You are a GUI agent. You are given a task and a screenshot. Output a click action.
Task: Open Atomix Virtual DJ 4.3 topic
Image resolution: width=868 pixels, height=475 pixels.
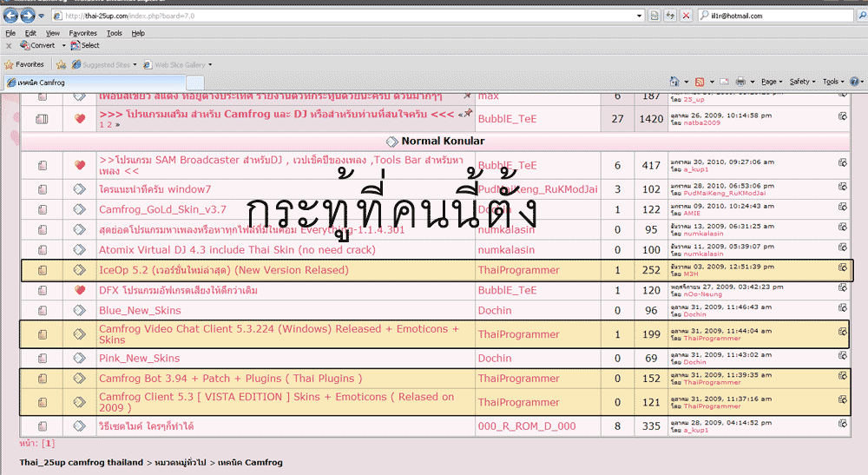pyautogui.click(x=237, y=250)
